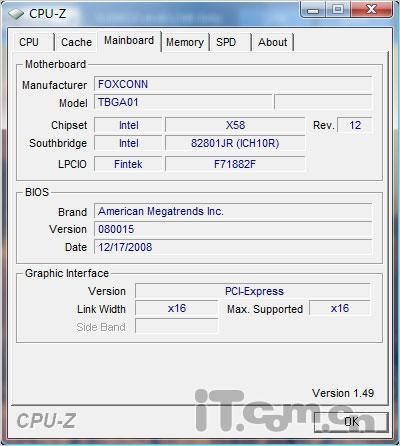Click the BIOS date field 12/17/2008

[x=233, y=247]
